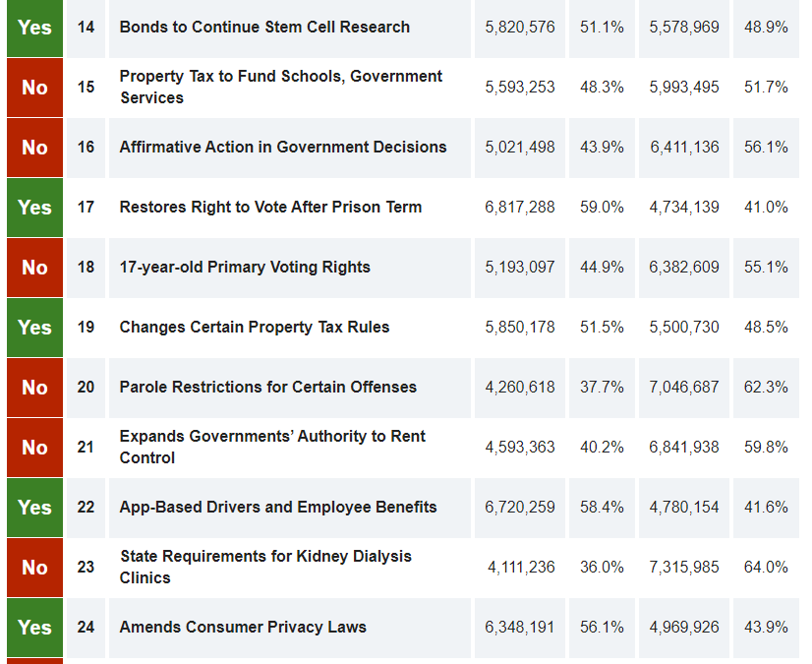The image size is (812, 664).
Task: Click proposition number 16 cell
Action: (x=87, y=148)
